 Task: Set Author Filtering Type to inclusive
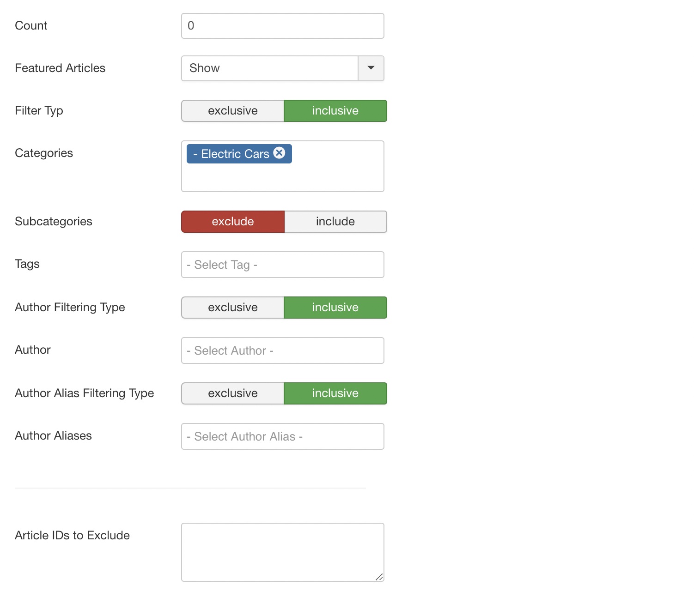click(x=335, y=308)
